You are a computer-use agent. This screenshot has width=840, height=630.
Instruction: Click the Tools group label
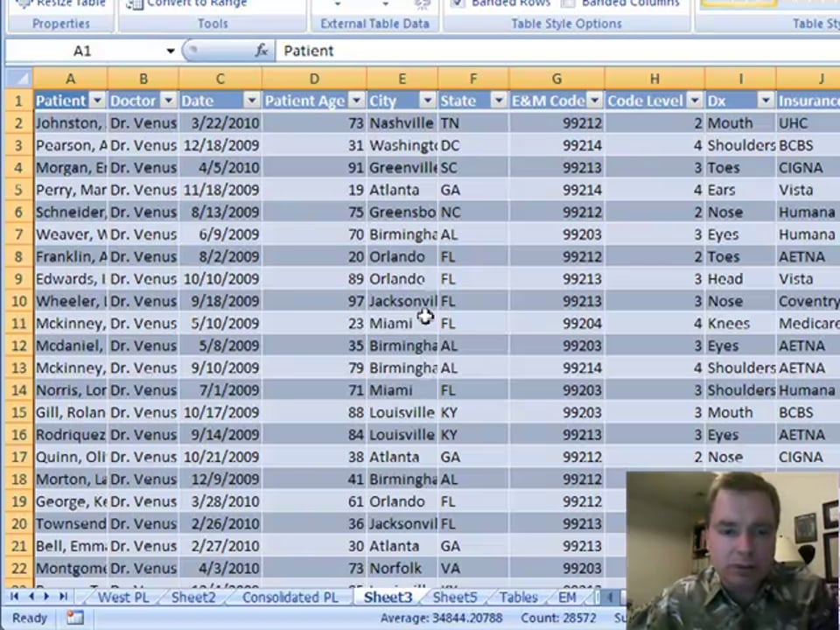(x=213, y=24)
